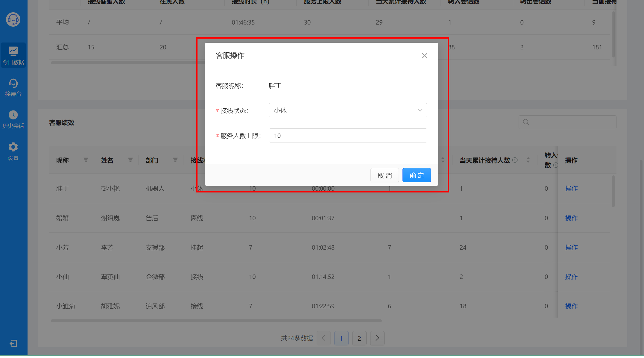The image size is (644, 358).
Task: Filter by the 昵称 column
Action: click(x=86, y=160)
